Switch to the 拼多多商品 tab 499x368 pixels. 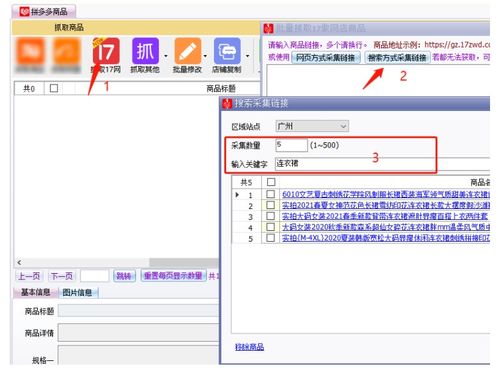pos(44,12)
